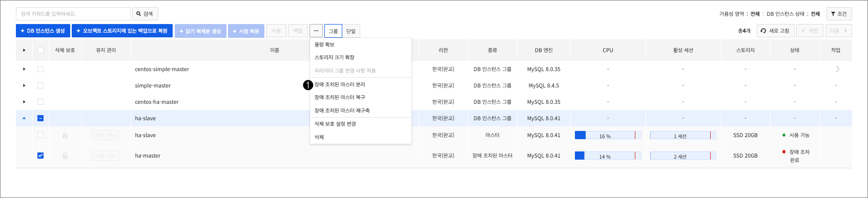Check the centos-simple-master row checkbox
The image size is (868, 198).
click(x=40, y=69)
